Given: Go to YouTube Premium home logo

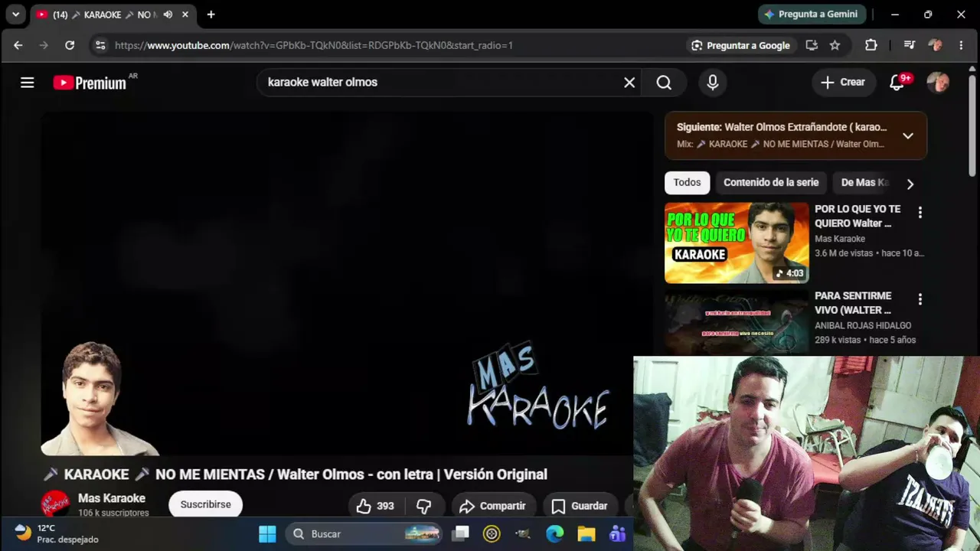Looking at the screenshot, I should (x=90, y=83).
